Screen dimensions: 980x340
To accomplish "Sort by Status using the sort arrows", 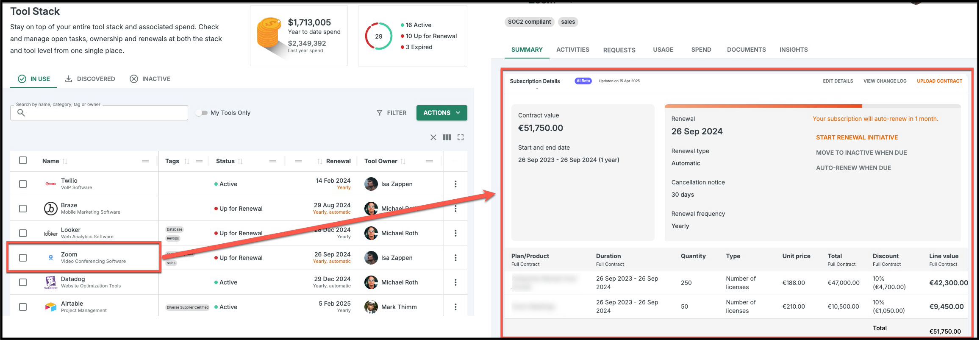I will point(240,161).
